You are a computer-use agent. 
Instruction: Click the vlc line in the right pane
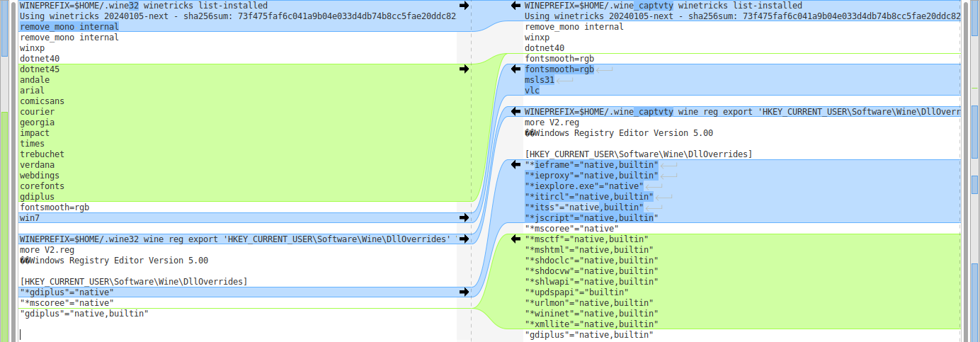[x=532, y=91]
